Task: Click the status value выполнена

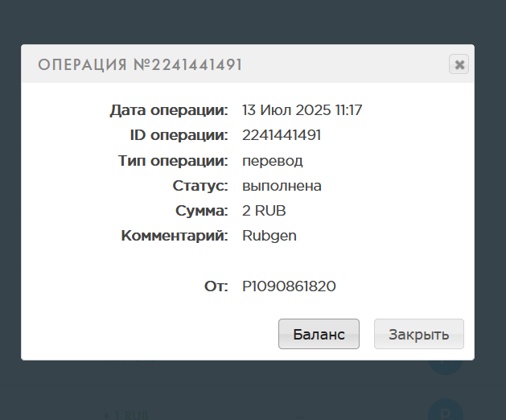Action: [282, 186]
